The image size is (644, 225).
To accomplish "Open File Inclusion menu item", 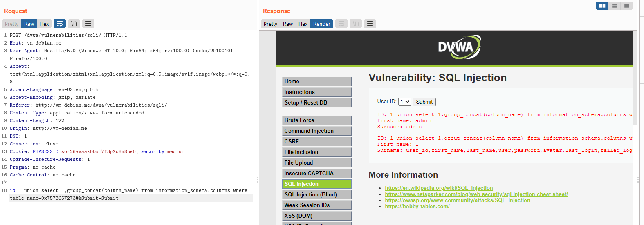I will 317,152.
